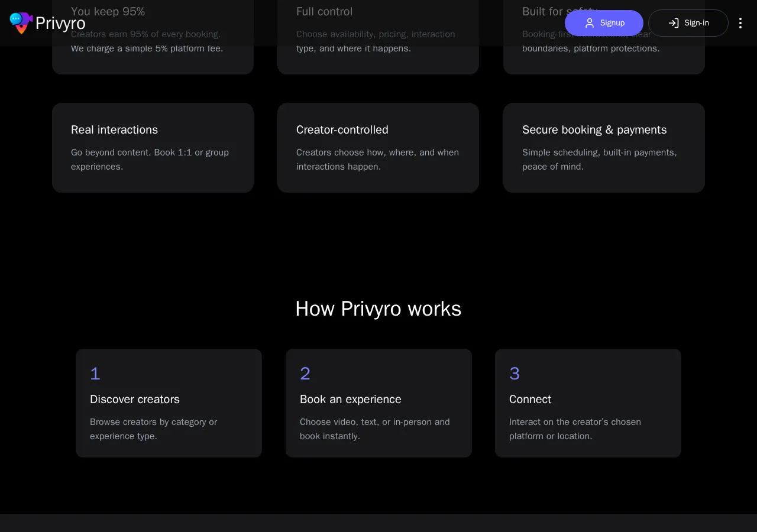Click the number 3 on the Connect card
The height and width of the screenshot is (532, 757).
[x=515, y=374]
